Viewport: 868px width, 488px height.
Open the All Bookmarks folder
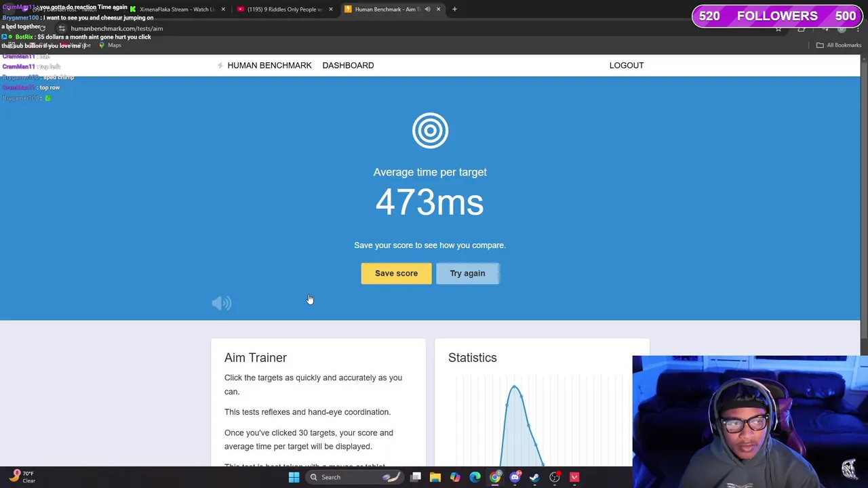(x=839, y=45)
